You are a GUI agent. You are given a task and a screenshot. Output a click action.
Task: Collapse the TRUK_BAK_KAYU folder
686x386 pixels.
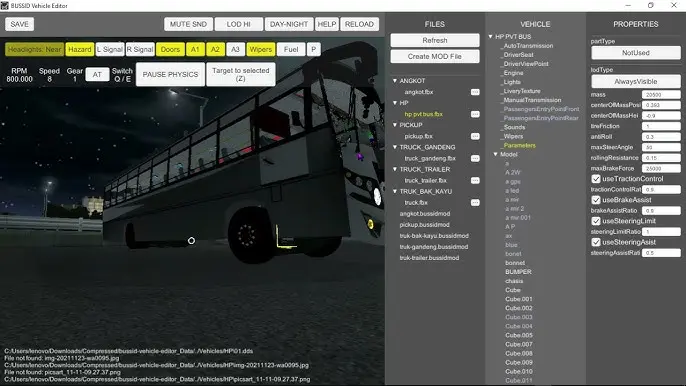395,192
